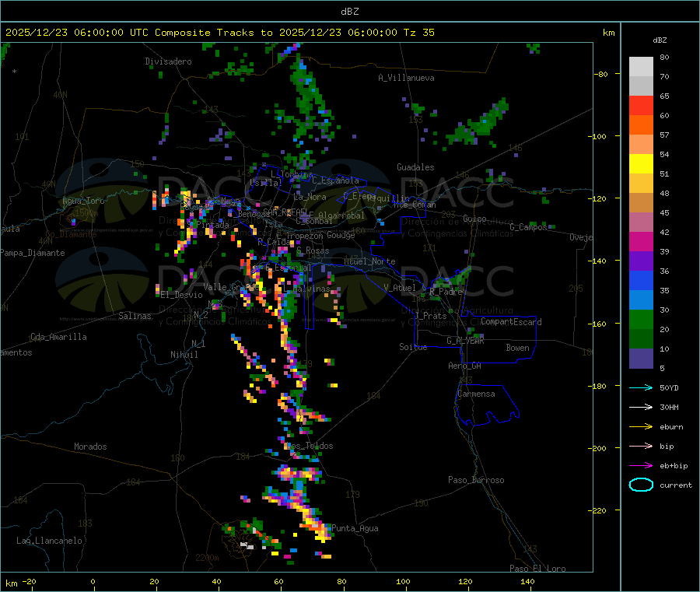Screen dimensions: 700x592
Task: Click the light gray 80 dBZ color swatch
Action: [x=641, y=67]
